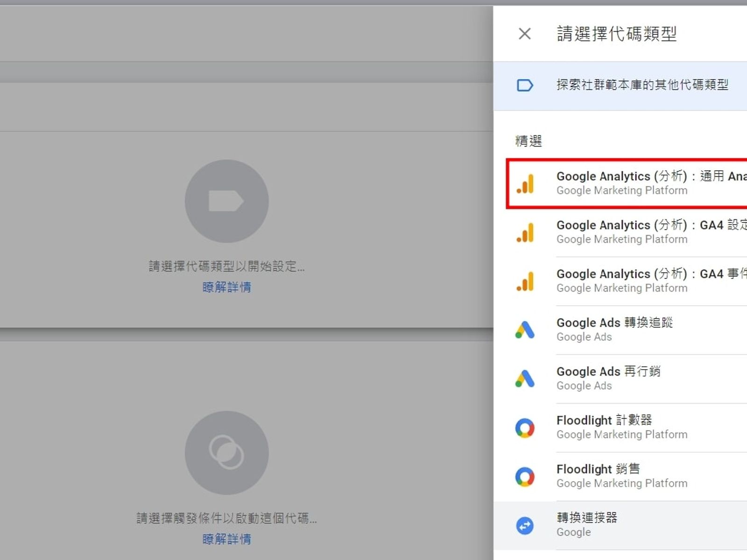Select Floodlight 計數器 tag type
The height and width of the screenshot is (560, 747).
pyautogui.click(x=620, y=427)
